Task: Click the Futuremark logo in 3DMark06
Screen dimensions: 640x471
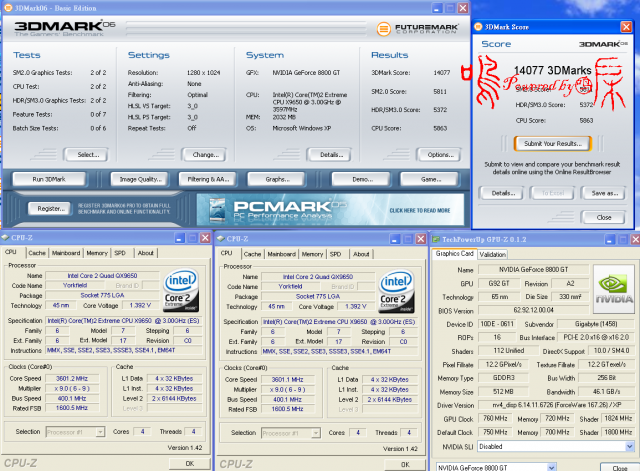Action: (418, 29)
